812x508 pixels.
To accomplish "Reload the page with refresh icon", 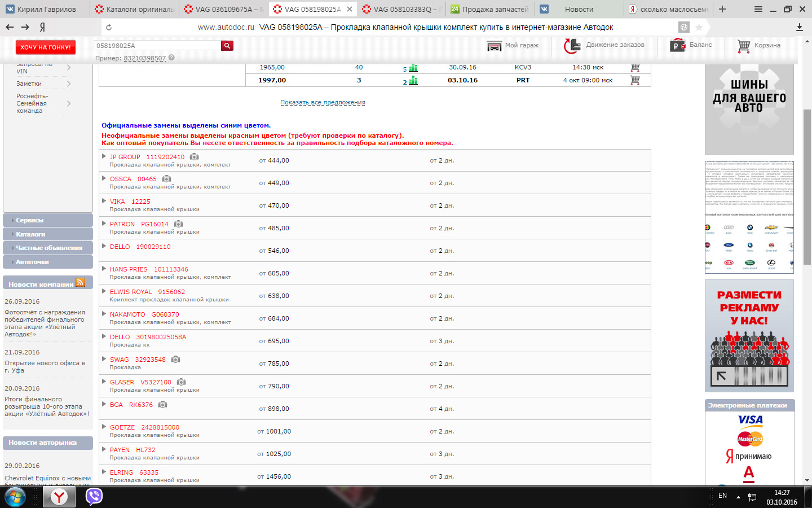I will [x=109, y=27].
